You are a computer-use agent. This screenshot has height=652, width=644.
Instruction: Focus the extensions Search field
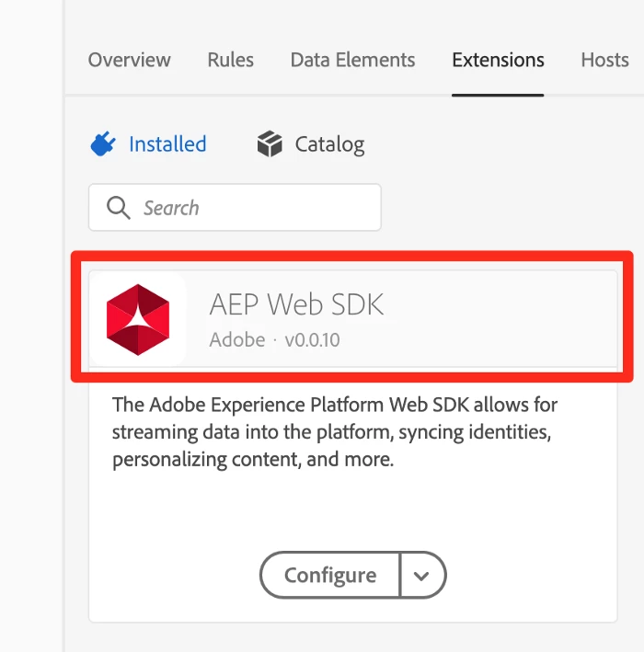235,208
